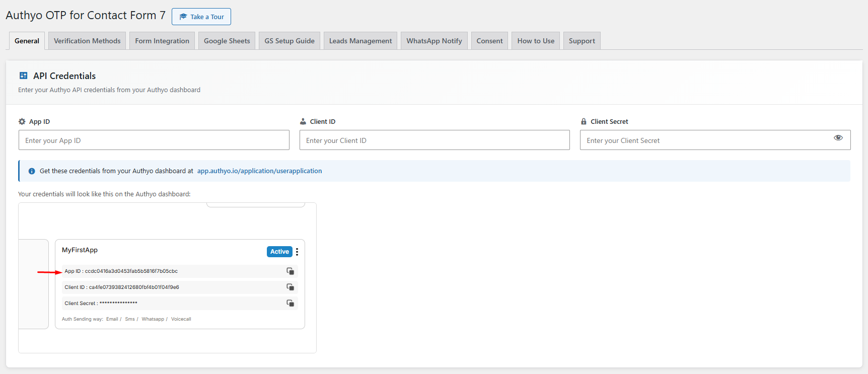
Task: Focus the Client ID input field
Action: click(435, 140)
